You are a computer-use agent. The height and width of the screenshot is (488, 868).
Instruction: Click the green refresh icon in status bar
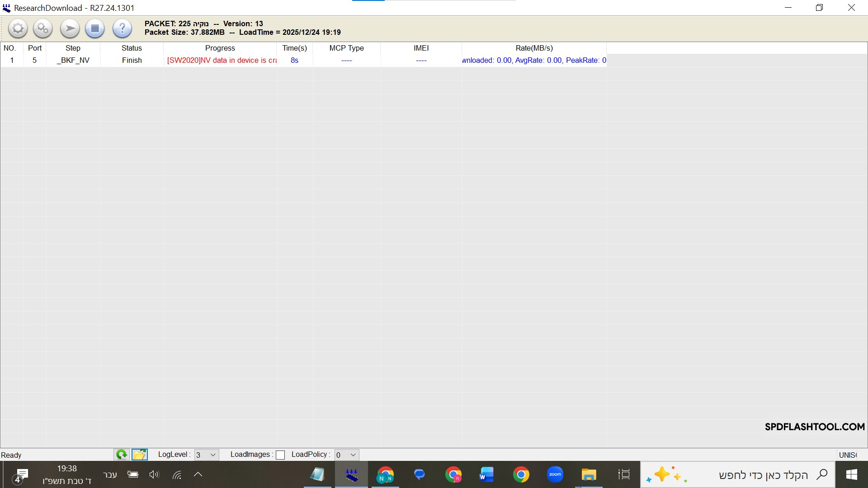click(121, 455)
